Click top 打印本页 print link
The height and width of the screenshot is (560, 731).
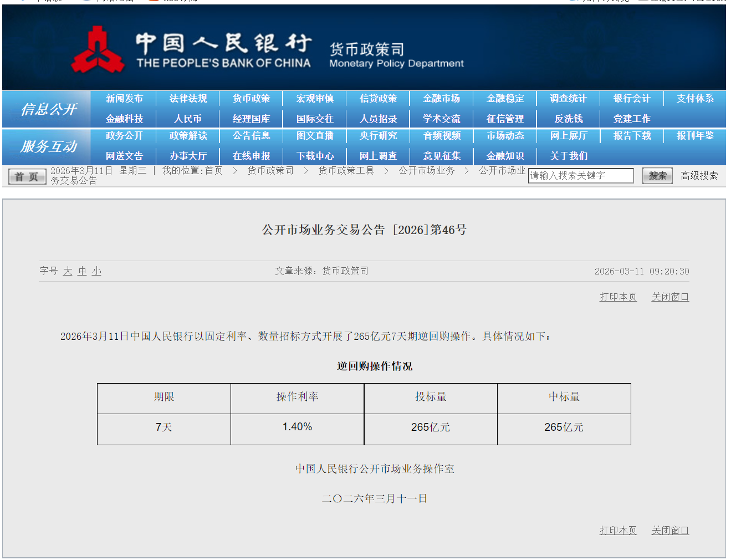click(x=618, y=297)
